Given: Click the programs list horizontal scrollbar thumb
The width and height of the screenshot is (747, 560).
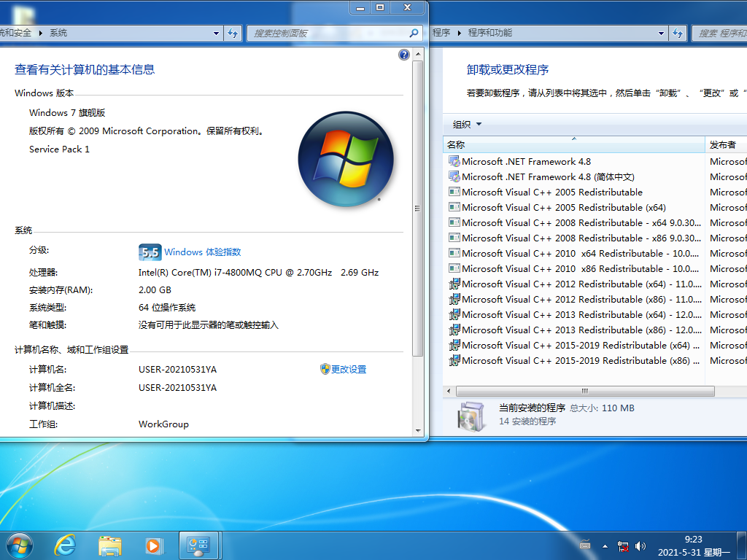Looking at the screenshot, I should click(x=585, y=391).
